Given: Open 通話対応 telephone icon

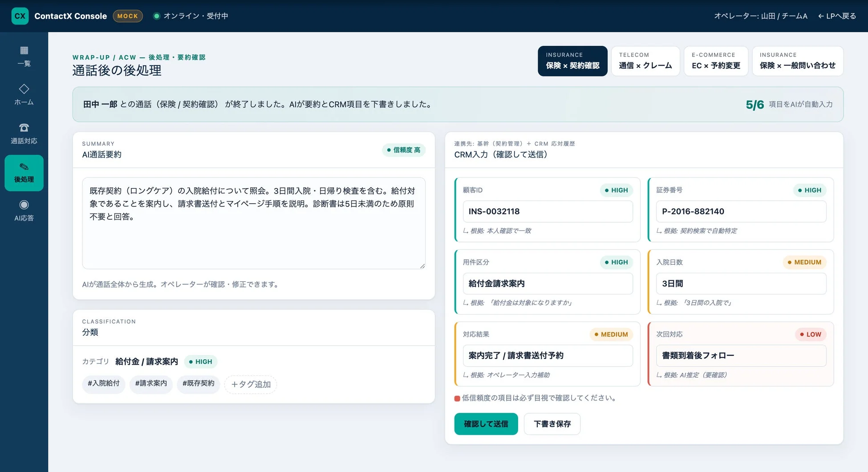Looking at the screenshot, I should pos(24,128).
